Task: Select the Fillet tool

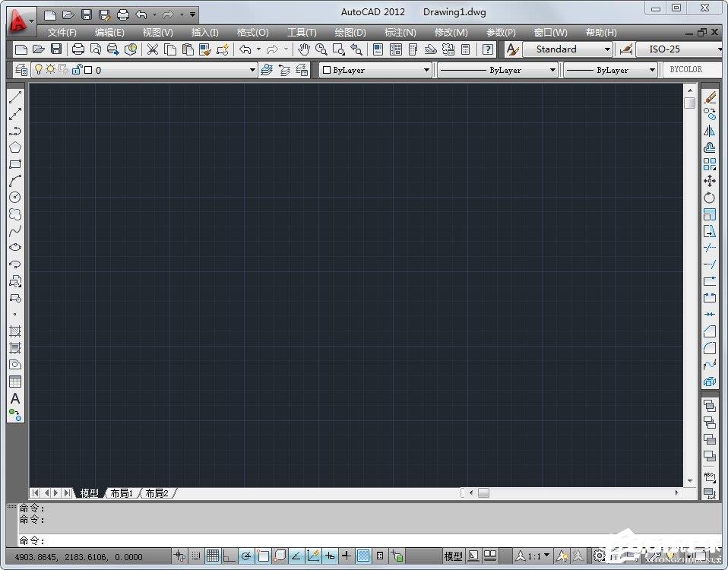Action: (x=710, y=347)
